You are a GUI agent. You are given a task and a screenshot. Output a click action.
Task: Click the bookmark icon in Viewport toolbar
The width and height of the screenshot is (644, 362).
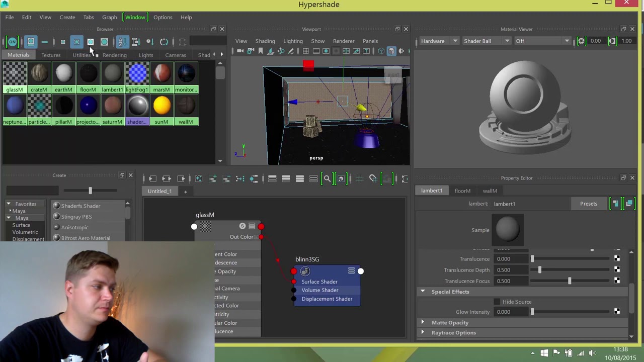(261, 51)
